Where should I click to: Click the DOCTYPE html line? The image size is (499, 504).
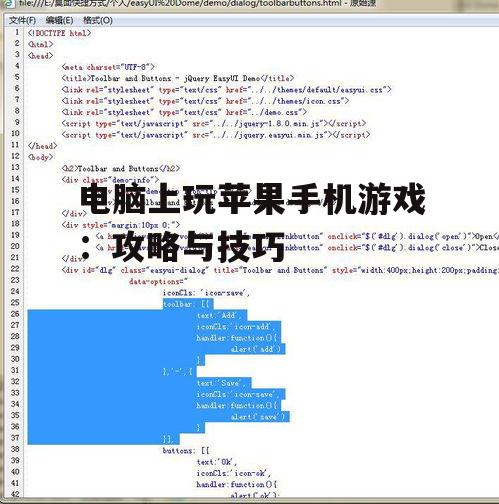point(60,33)
